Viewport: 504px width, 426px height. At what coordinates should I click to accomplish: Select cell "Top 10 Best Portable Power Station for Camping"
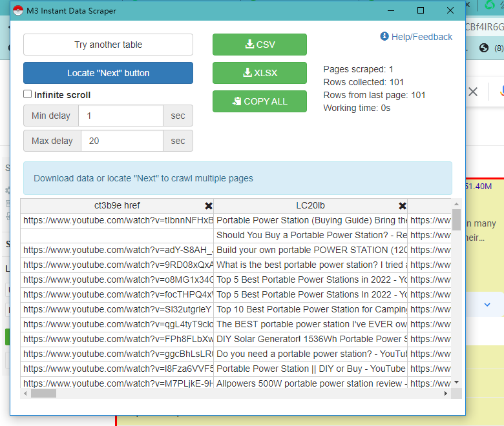tap(311, 309)
